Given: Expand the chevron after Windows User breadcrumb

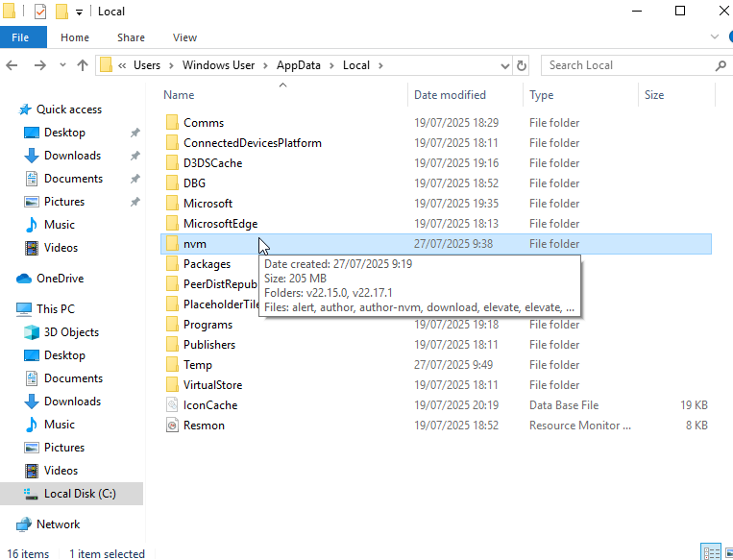Looking at the screenshot, I should [x=265, y=65].
